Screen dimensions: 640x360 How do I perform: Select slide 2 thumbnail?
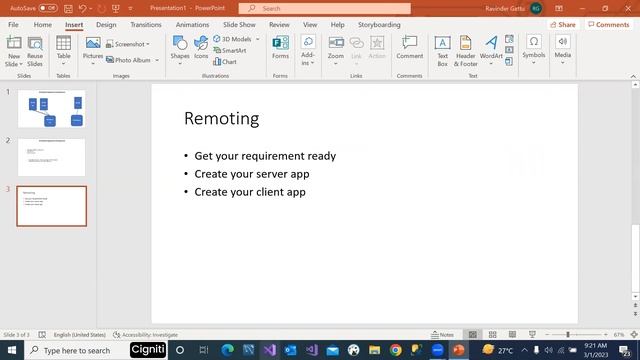(x=51, y=157)
